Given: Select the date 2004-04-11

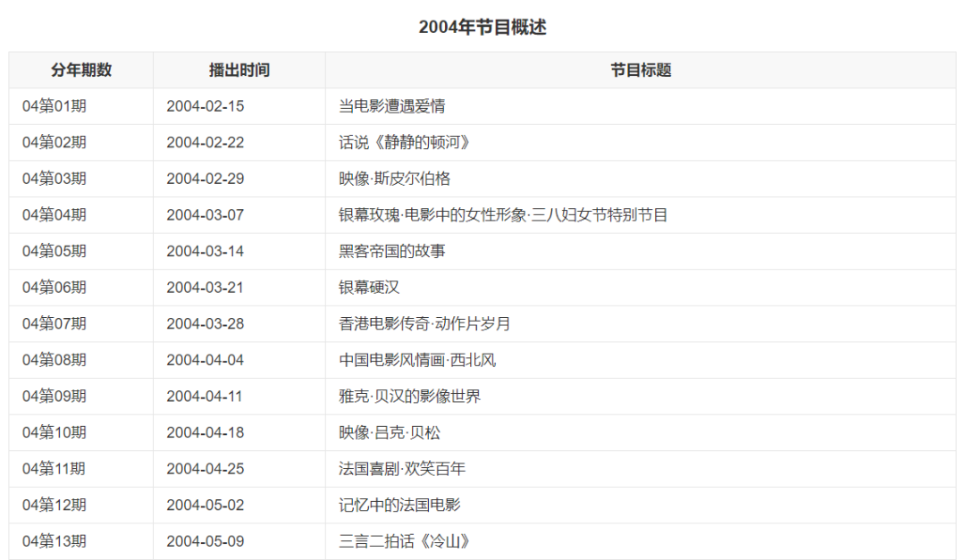Looking at the screenshot, I should point(205,397).
